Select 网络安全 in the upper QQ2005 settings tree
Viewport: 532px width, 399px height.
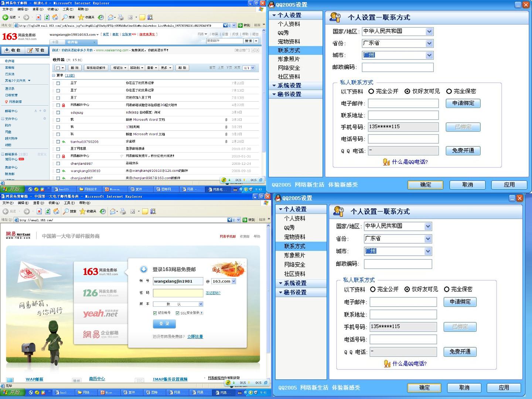point(289,68)
